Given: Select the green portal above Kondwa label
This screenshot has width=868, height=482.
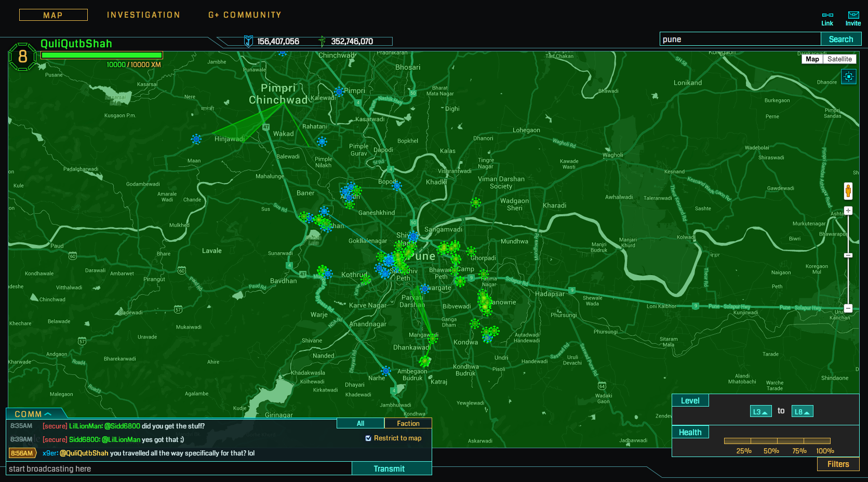Looking at the screenshot, I should 475,324.
